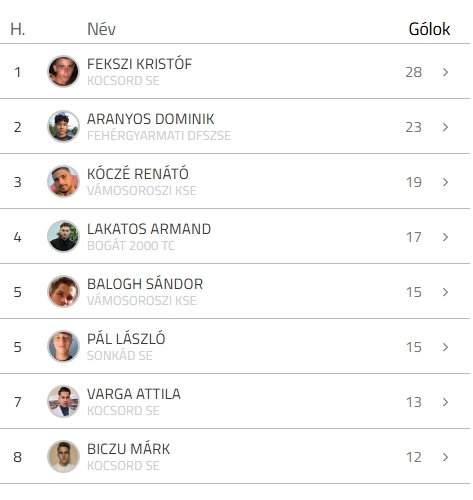
Task: Expand Lakatos Armand row chevron
Action: coord(445,237)
